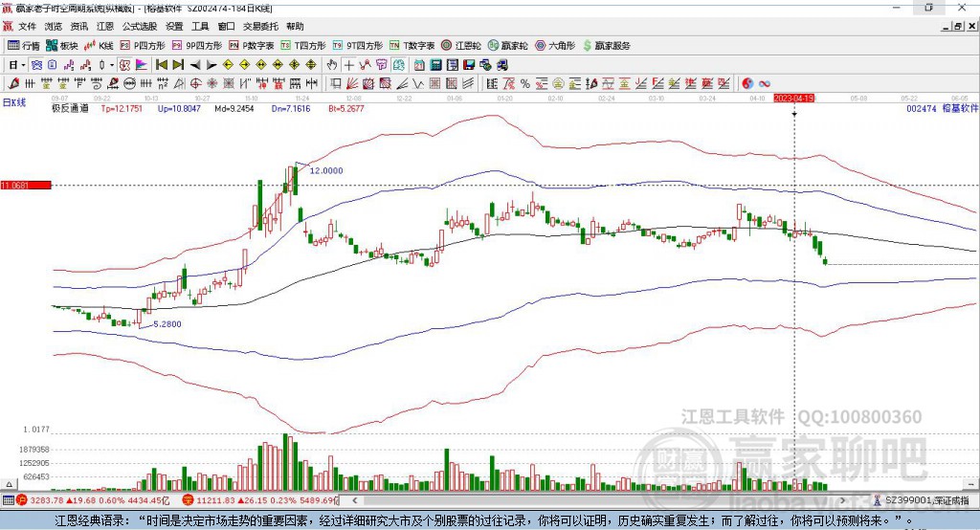Click the horizontal scrollbar right arrow
The height and width of the screenshot is (530, 980).
(x=842, y=500)
